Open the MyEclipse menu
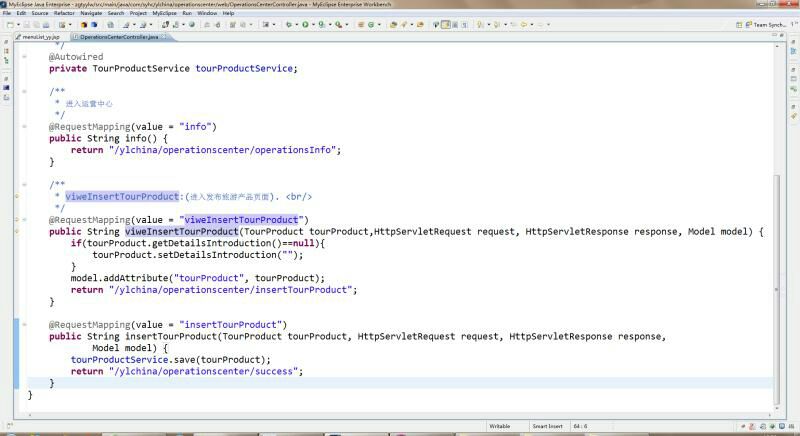800x436 pixels. (x=165, y=13)
